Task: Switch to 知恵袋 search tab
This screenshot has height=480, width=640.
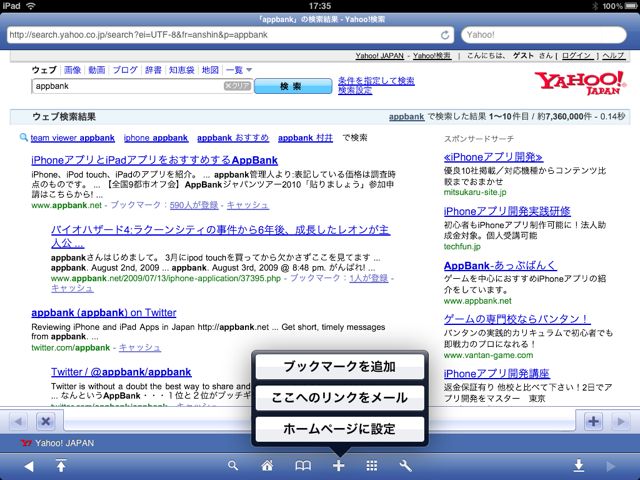Action: 182,70
